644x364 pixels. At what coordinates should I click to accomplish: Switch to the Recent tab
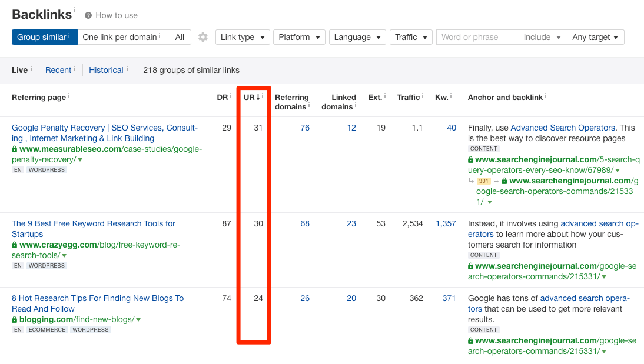[x=57, y=69]
